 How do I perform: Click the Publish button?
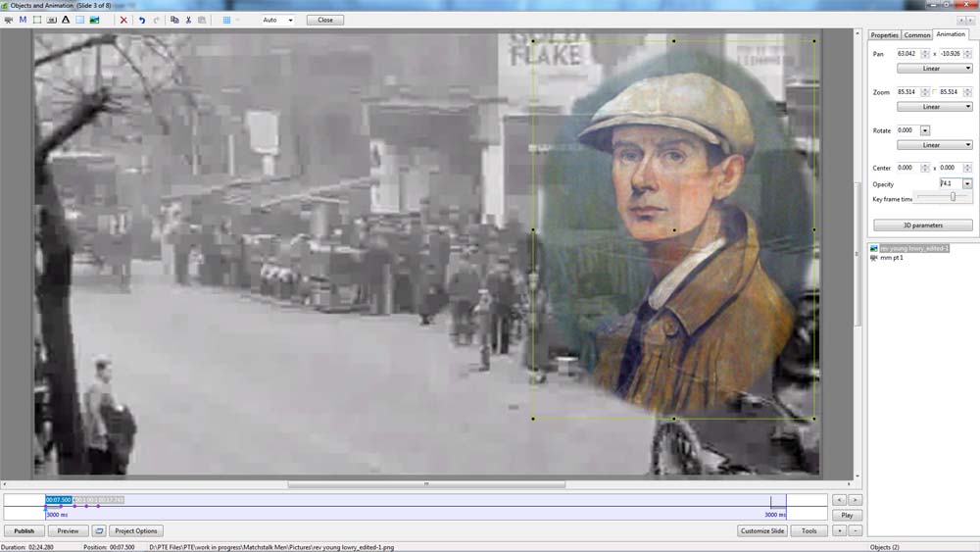24,530
